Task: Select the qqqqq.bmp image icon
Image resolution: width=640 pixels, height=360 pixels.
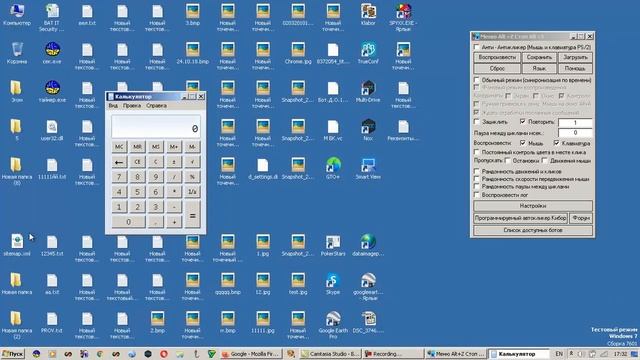Action: coord(228,284)
